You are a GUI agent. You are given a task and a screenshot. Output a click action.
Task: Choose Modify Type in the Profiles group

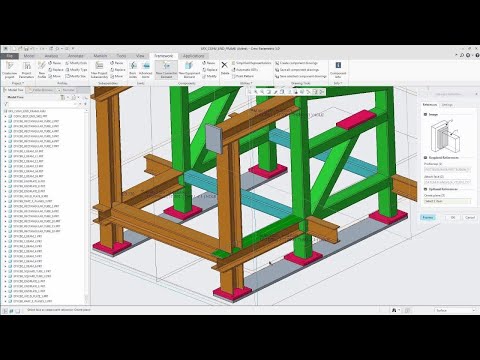(x=76, y=70)
